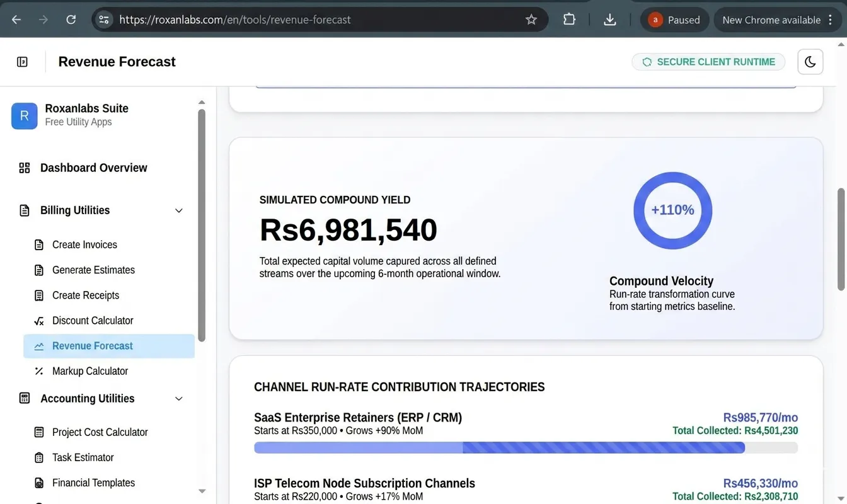The height and width of the screenshot is (504, 847).
Task: Go back using the browser back arrow
Action: (16, 20)
